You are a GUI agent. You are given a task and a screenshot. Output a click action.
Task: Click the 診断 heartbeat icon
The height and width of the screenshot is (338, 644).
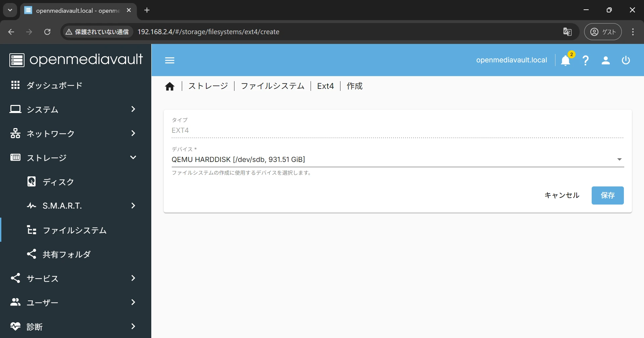[15, 326]
